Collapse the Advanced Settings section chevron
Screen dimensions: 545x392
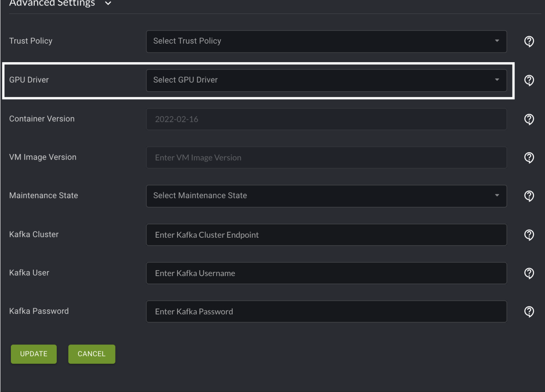point(109,4)
